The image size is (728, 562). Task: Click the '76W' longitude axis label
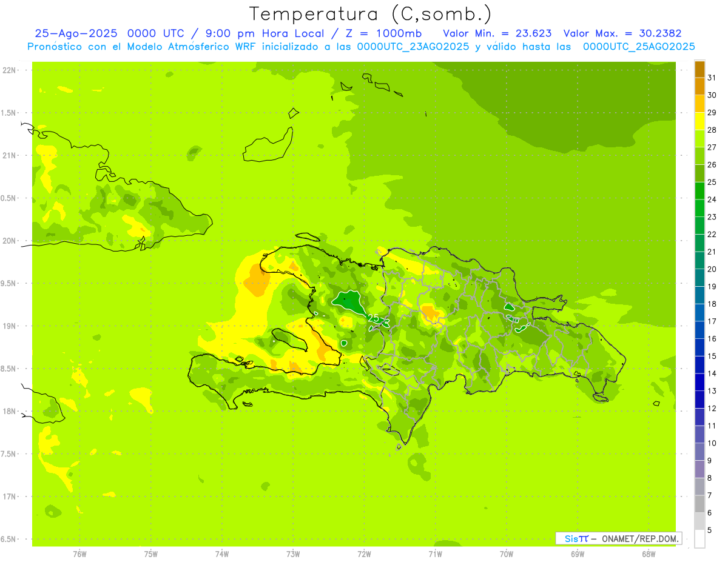(x=79, y=554)
